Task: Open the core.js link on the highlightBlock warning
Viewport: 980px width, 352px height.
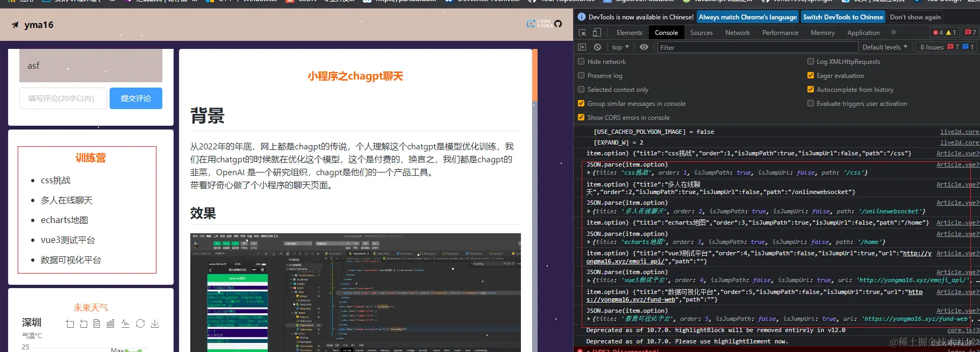Action: pyautogui.click(x=963, y=331)
